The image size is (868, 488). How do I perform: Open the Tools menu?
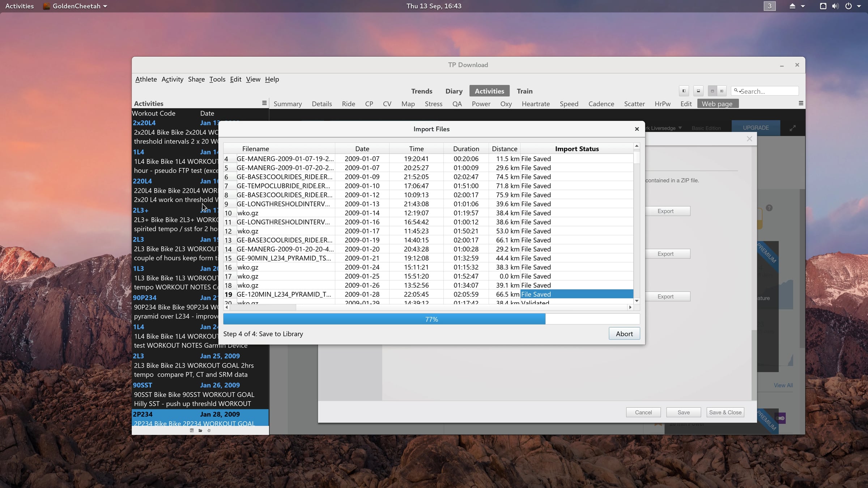(217, 79)
